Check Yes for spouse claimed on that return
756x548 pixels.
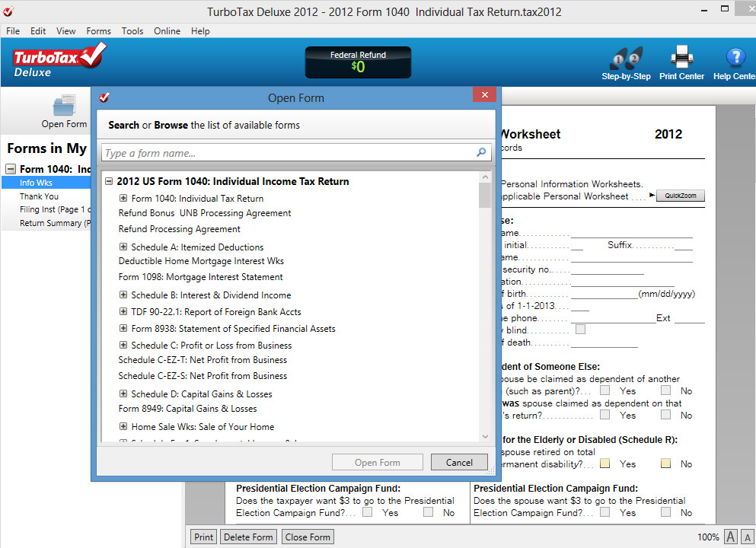tap(604, 415)
